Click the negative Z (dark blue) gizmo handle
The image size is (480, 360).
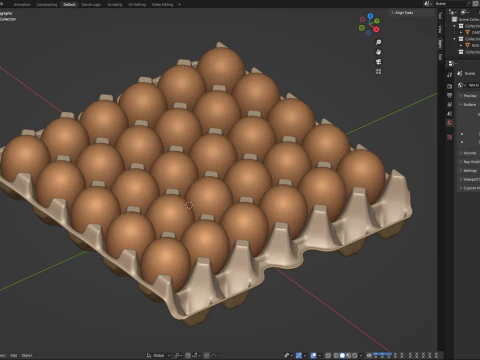[368, 33]
